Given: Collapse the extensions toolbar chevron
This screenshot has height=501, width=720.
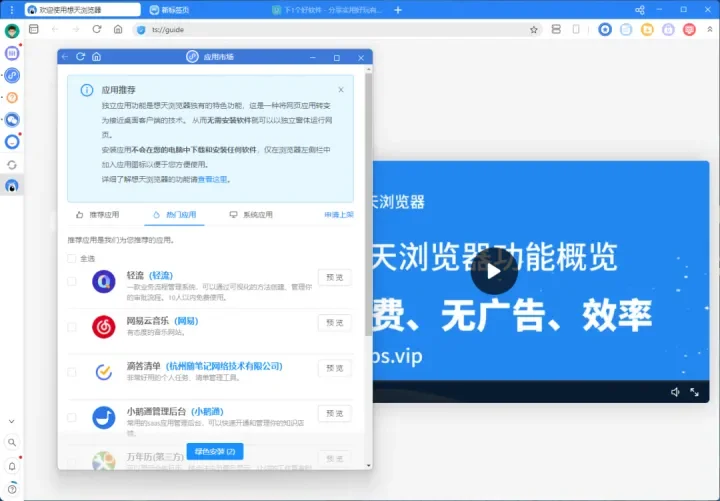Looking at the screenshot, I should pyautogui.click(x=710, y=29).
